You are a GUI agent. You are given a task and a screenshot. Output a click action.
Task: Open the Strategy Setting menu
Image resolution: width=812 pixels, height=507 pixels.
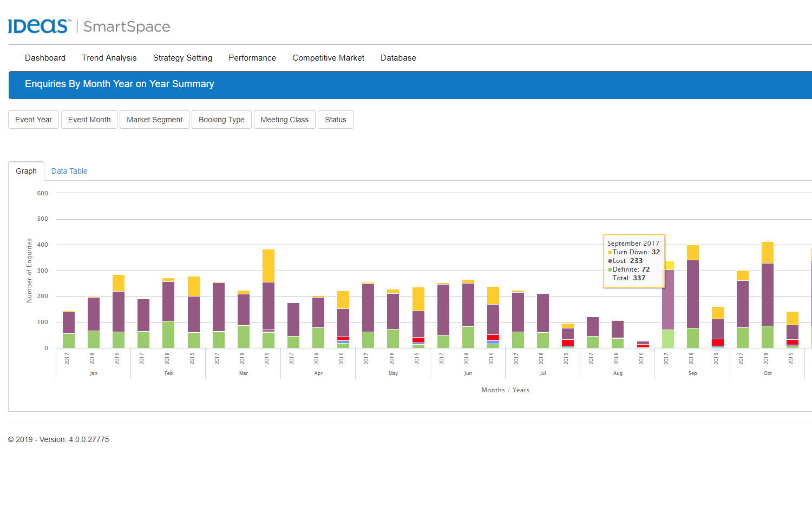[x=182, y=58]
